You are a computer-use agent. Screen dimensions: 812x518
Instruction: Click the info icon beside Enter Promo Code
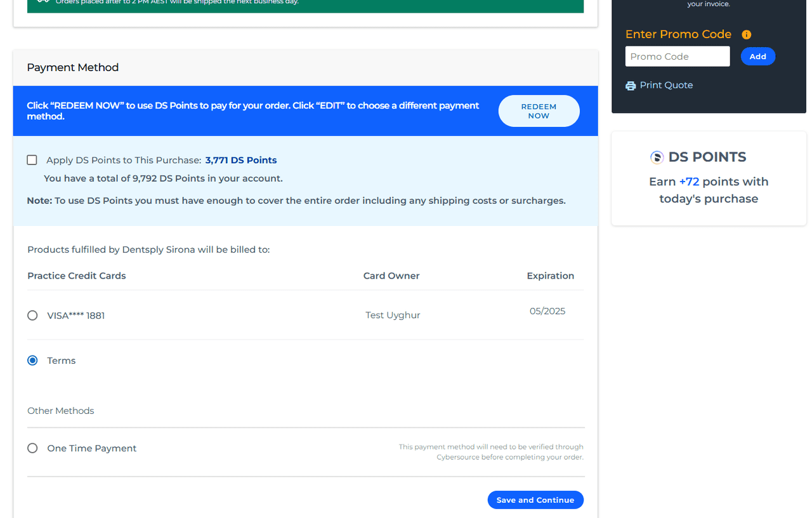click(747, 35)
